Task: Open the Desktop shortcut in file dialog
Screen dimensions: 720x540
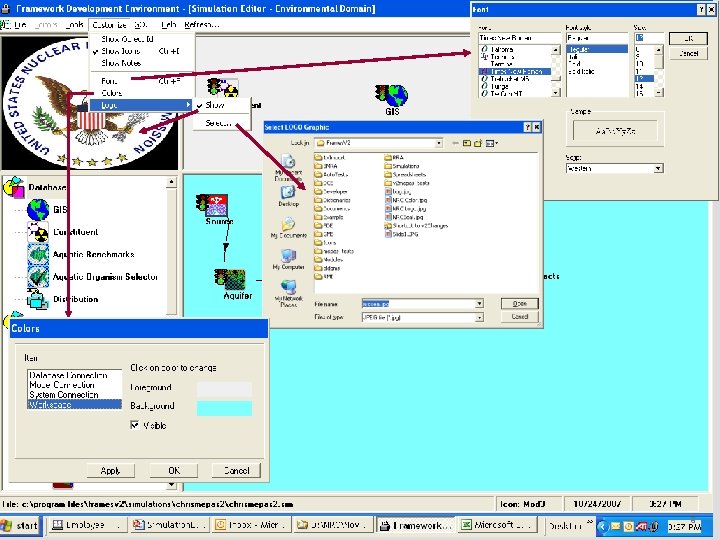Action: [x=288, y=192]
